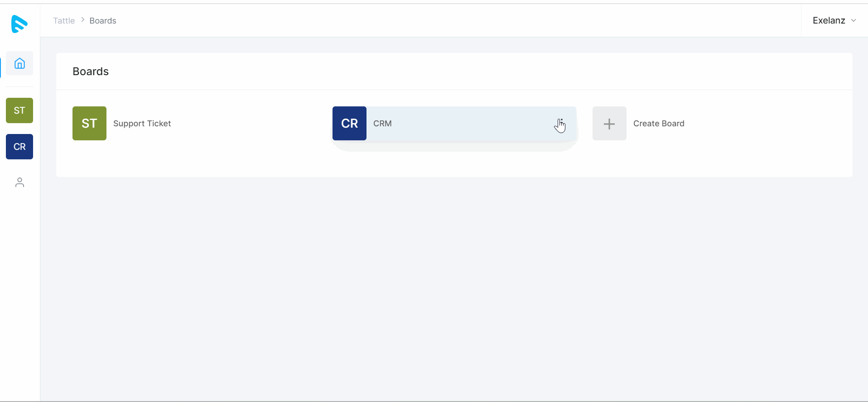This screenshot has height=402, width=868.
Task: Open the CRM board label
Action: point(382,124)
